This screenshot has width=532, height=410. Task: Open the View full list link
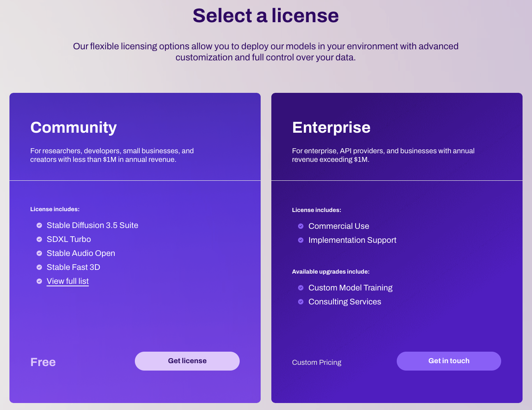pos(68,281)
